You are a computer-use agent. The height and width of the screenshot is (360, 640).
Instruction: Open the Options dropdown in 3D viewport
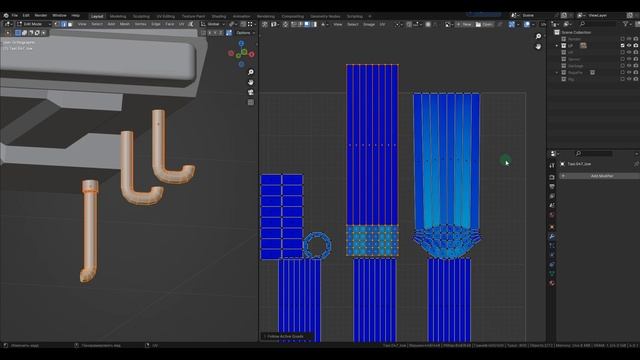pos(245,33)
